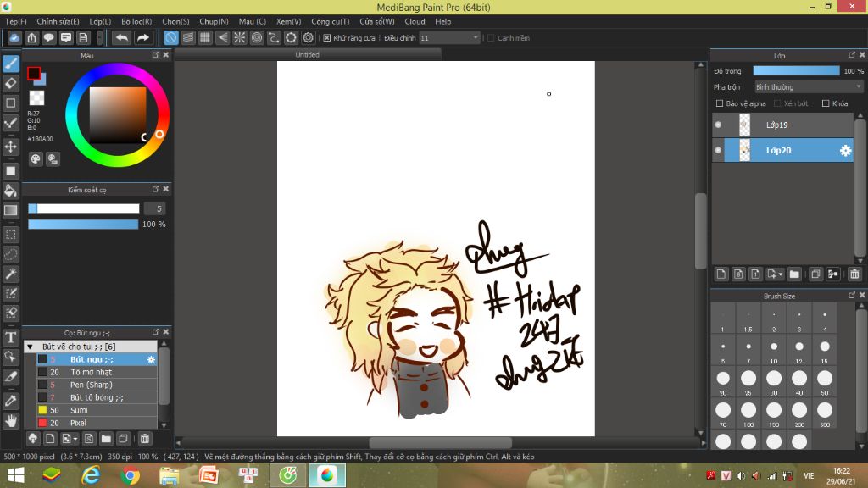Select the Pixel brush
This screenshot has width=868, height=488.
point(97,424)
